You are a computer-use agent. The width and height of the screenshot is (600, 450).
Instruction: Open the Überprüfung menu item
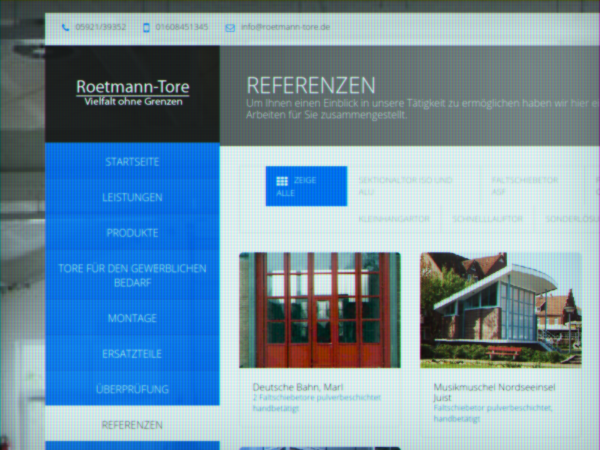tap(132, 390)
